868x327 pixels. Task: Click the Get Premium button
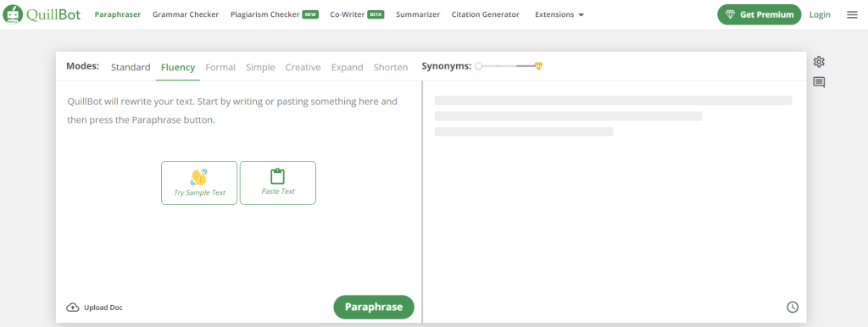(x=759, y=15)
